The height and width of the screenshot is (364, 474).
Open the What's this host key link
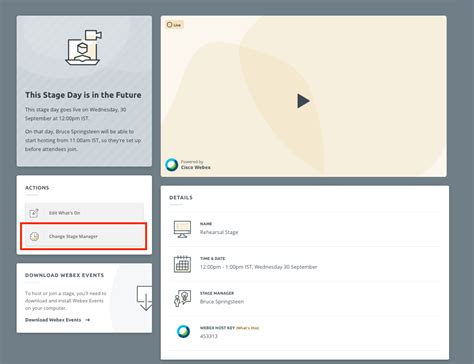247,328
